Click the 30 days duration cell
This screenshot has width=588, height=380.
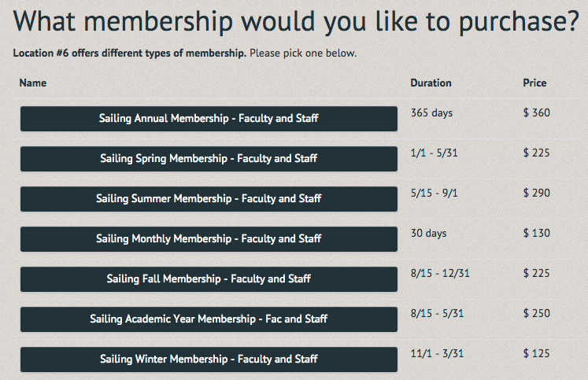click(x=429, y=233)
